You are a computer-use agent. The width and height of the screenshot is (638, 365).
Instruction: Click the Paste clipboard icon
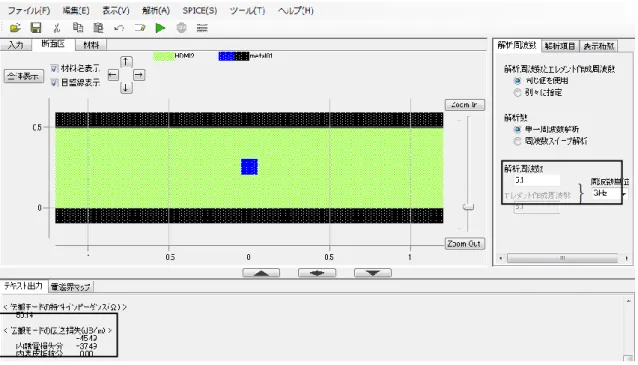point(98,27)
